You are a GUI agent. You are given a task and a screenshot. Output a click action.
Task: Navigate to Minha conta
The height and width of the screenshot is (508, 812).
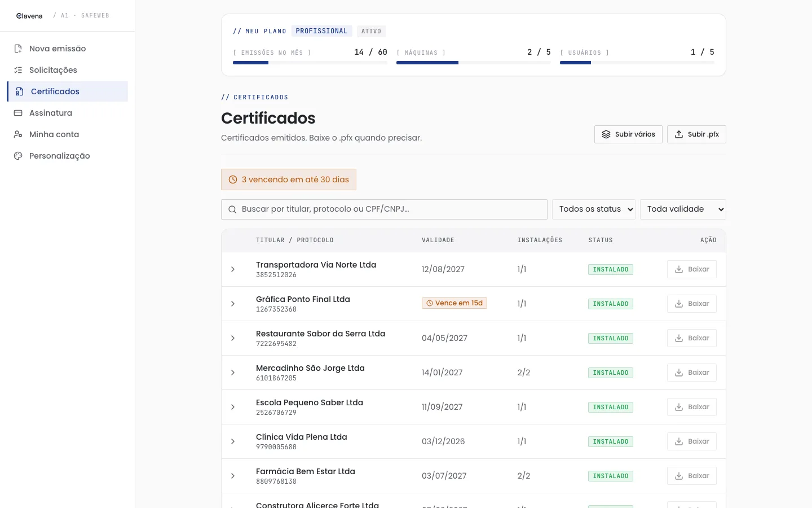tap(68, 134)
